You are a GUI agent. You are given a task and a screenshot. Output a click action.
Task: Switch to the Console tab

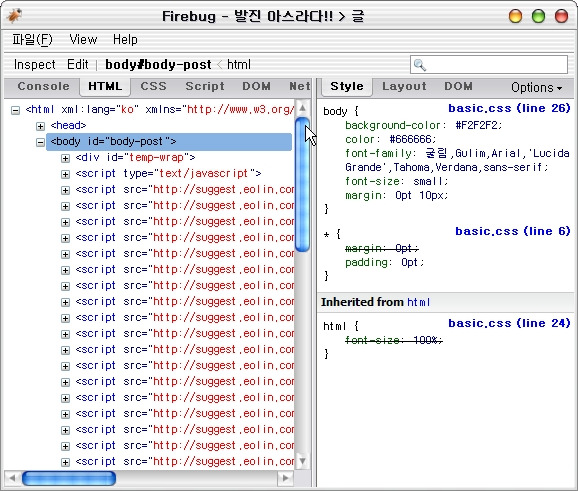43,86
